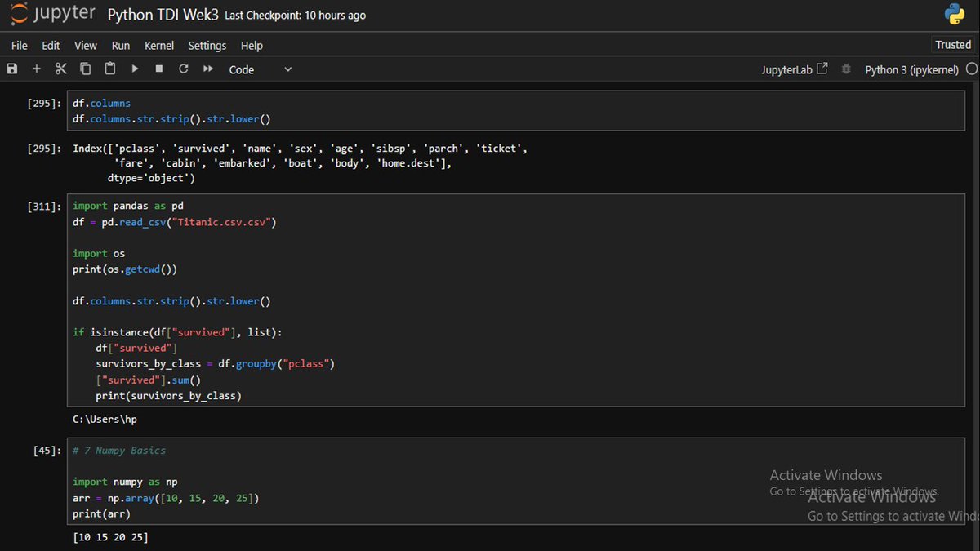Screen dimensions: 980x551
Task: Copy the selected cell via toolbar icon
Action: [x=86, y=69]
